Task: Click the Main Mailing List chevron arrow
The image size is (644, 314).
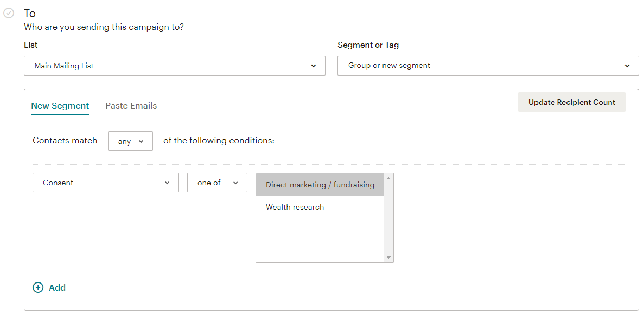Action: (x=314, y=66)
